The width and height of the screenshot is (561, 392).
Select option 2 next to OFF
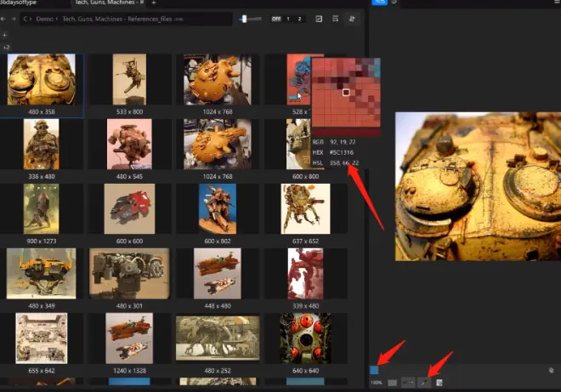(x=299, y=19)
